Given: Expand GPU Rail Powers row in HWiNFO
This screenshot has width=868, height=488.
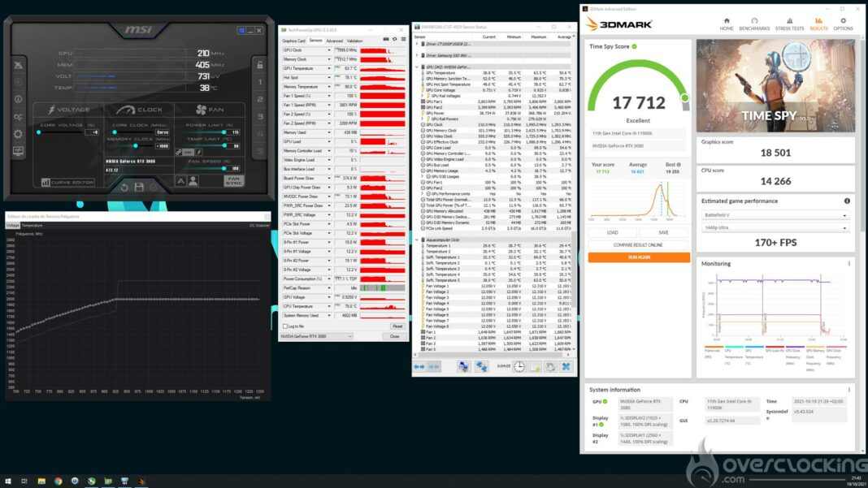Looking at the screenshot, I should point(423,119).
